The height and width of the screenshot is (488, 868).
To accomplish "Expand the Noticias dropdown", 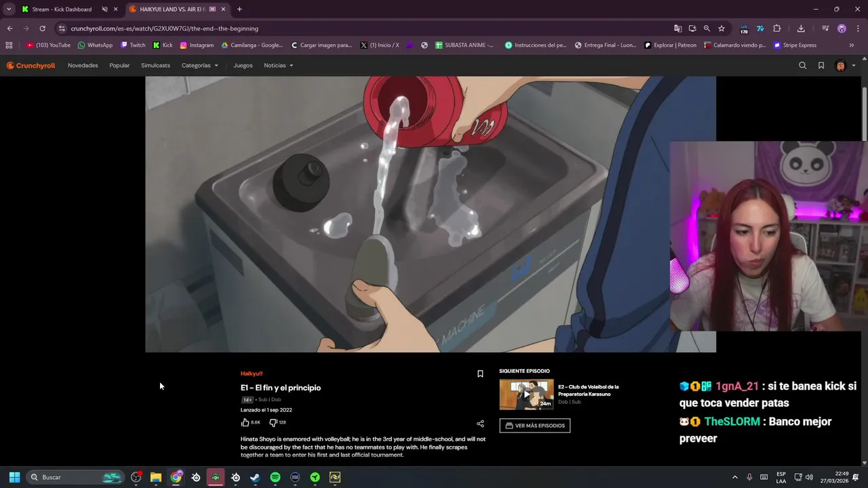I will click(278, 66).
